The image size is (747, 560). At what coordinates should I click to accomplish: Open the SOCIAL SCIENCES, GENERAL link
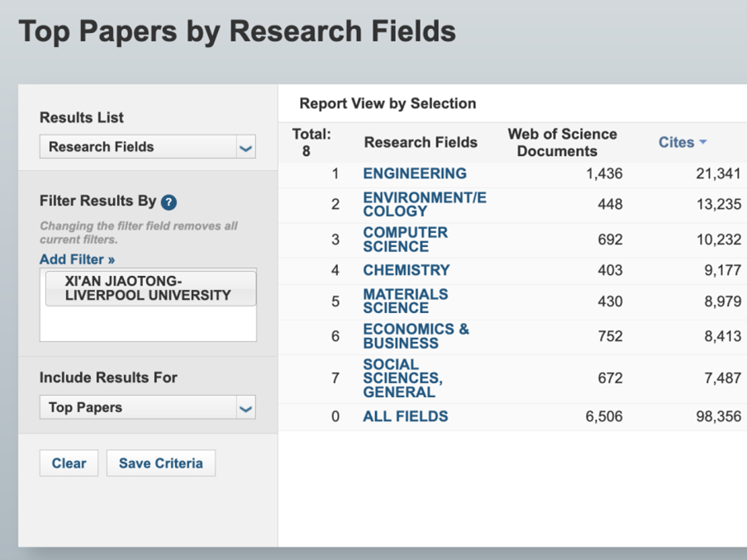(x=402, y=377)
